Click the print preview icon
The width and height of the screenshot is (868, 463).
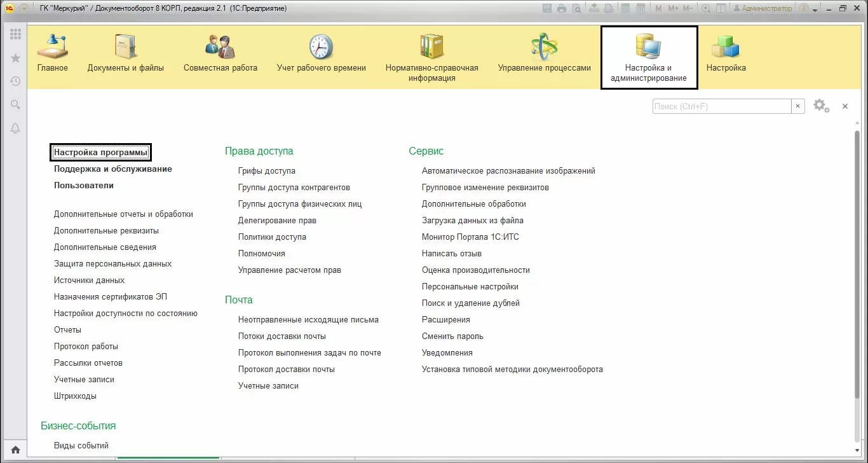pos(576,8)
